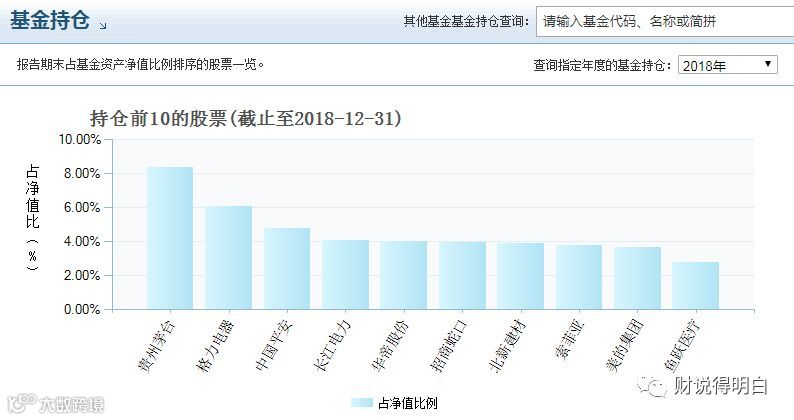Click the 索菲亚 bar in the chart
This screenshot has height=420, width=794.
579,277
